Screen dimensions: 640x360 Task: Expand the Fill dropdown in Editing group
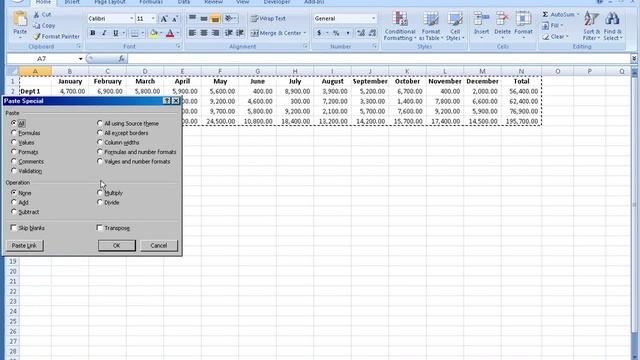pyautogui.click(x=561, y=26)
